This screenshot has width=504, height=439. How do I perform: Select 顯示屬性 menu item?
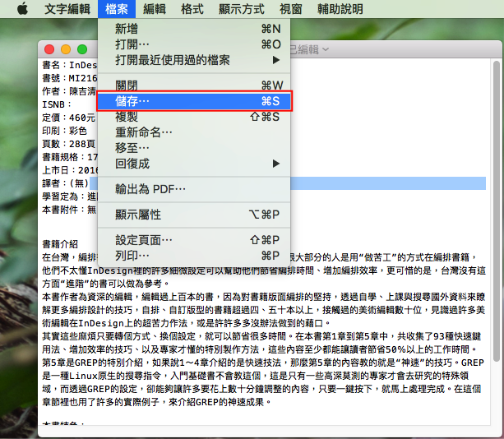(194, 215)
